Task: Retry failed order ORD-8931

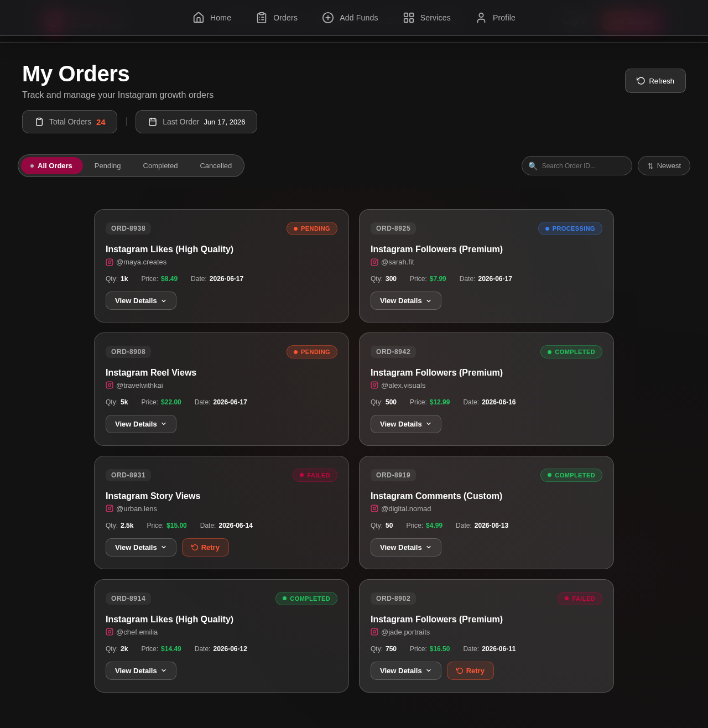Action: point(205,548)
